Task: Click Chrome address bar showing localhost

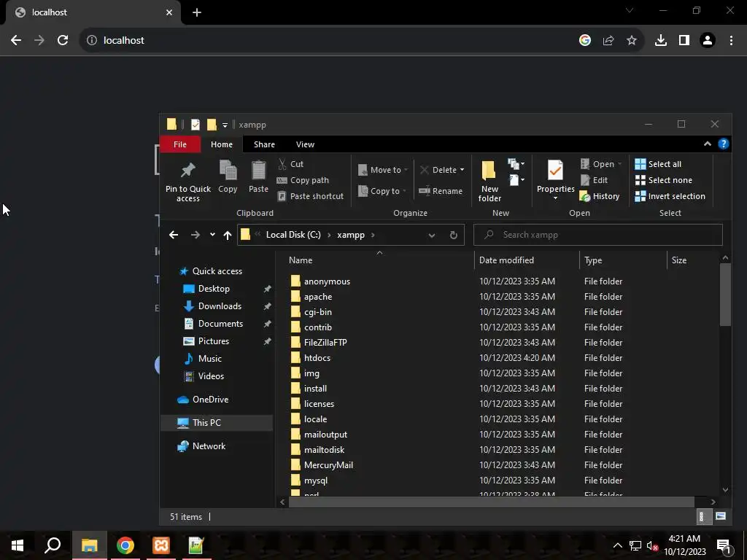Action: pos(329,41)
